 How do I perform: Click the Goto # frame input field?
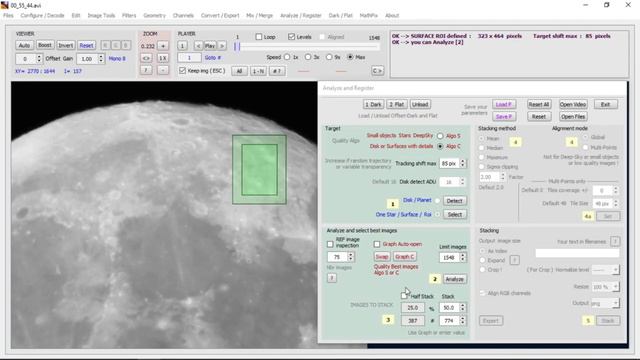coord(189,58)
